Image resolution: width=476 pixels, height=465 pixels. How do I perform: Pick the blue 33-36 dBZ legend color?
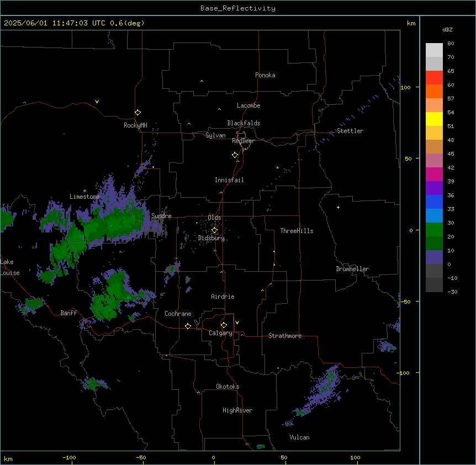click(x=434, y=202)
